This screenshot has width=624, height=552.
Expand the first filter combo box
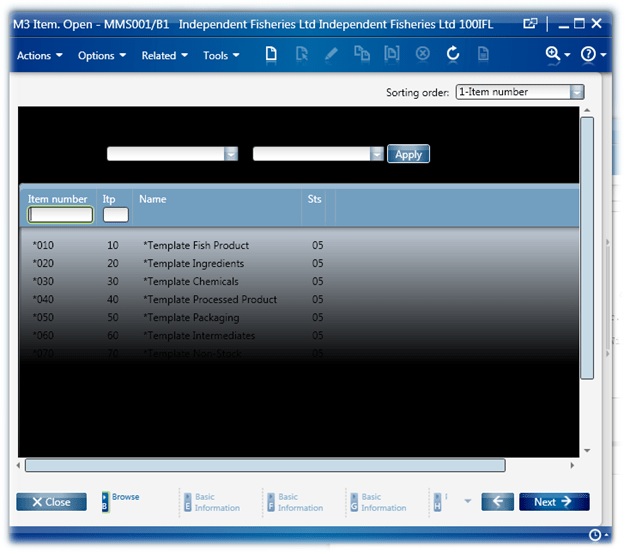tap(231, 154)
